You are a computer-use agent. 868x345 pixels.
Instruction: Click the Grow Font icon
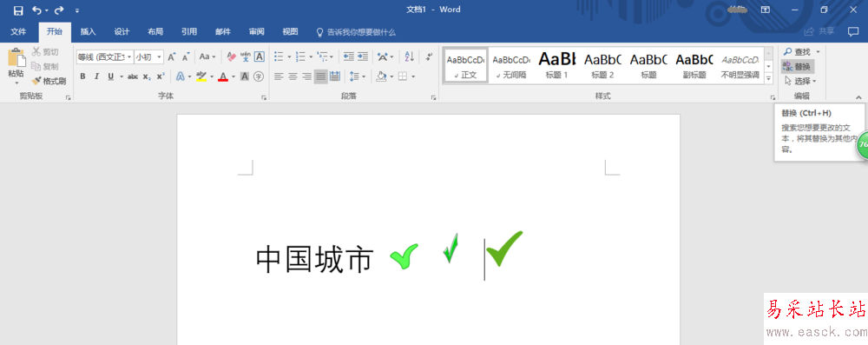point(172,56)
